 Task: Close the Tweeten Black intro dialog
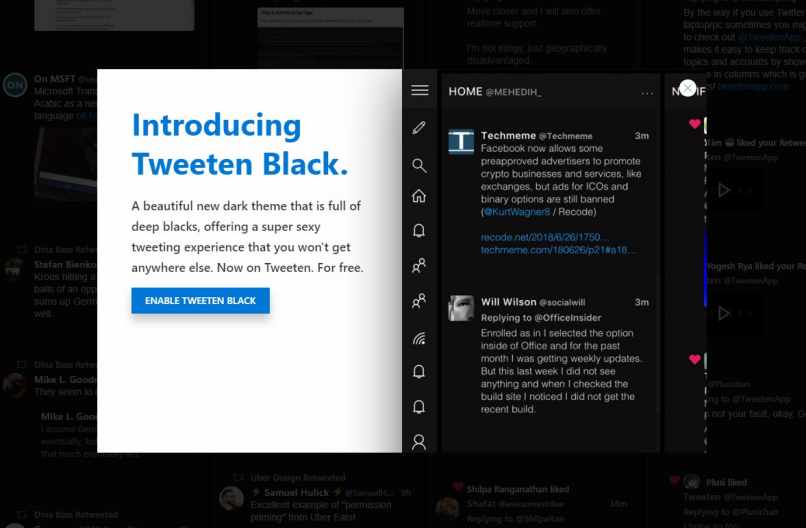tap(688, 88)
